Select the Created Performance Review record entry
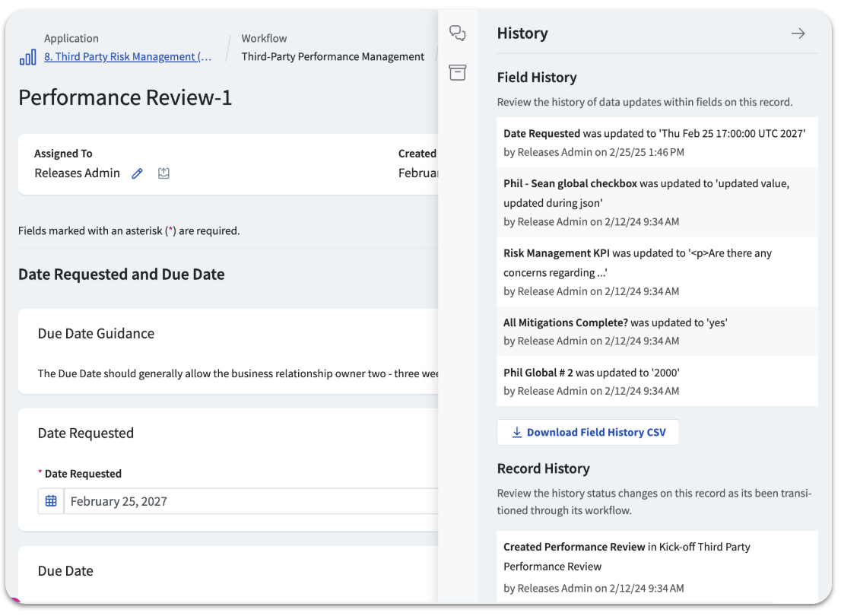Viewport: 841px width, 616px height. coord(657,567)
